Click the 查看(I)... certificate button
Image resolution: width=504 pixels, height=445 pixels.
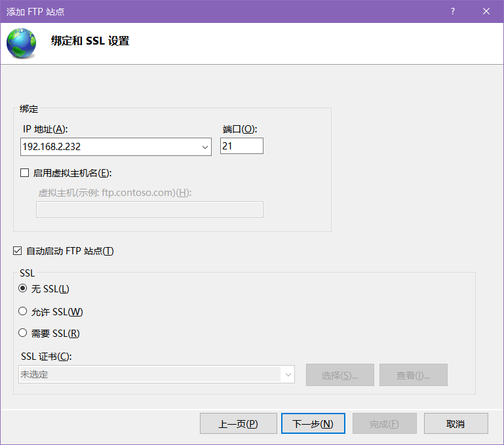[414, 375]
